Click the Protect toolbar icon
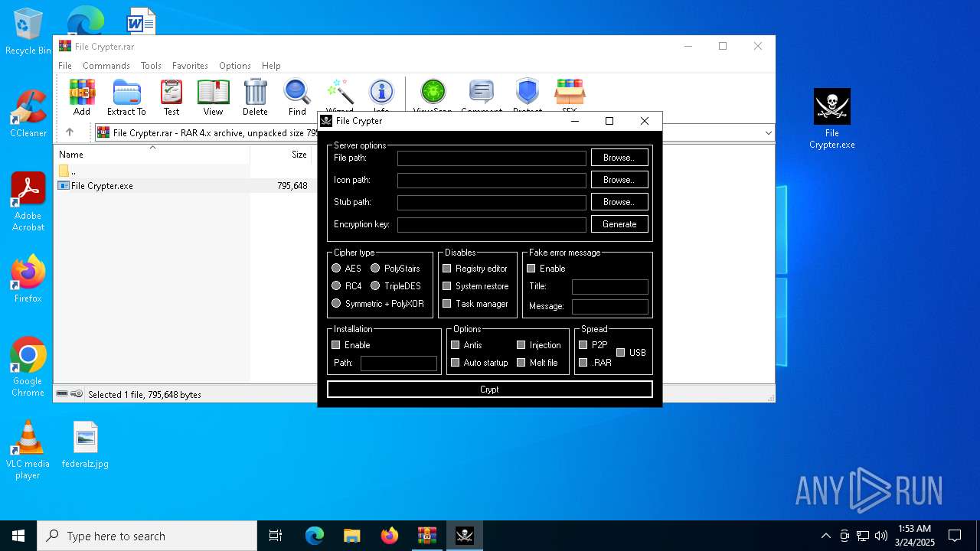 click(528, 94)
